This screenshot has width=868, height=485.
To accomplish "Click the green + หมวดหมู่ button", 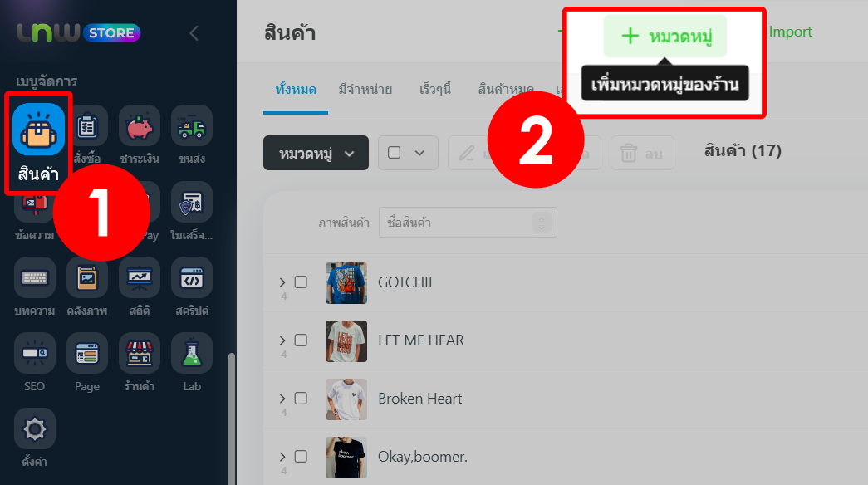I will [664, 36].
